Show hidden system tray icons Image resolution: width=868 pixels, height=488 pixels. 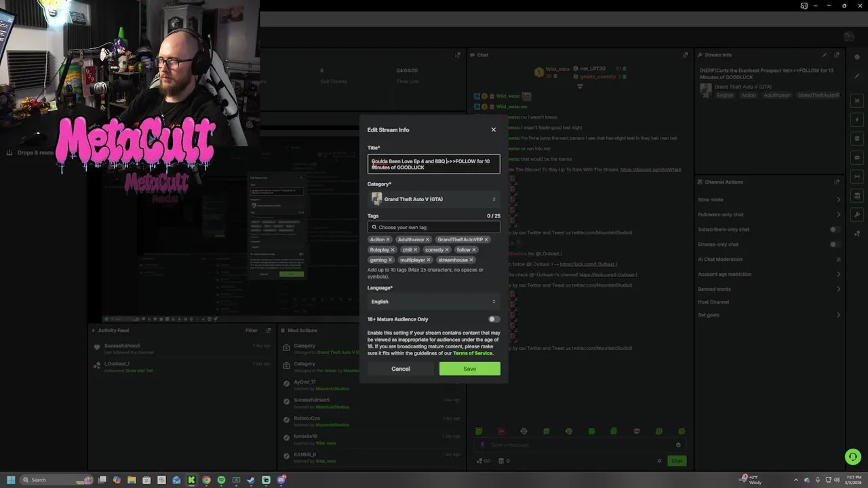[796, 480]
